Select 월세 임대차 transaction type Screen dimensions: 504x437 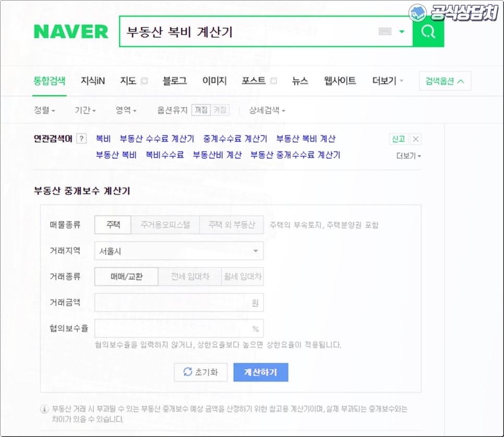click(243, 277)
